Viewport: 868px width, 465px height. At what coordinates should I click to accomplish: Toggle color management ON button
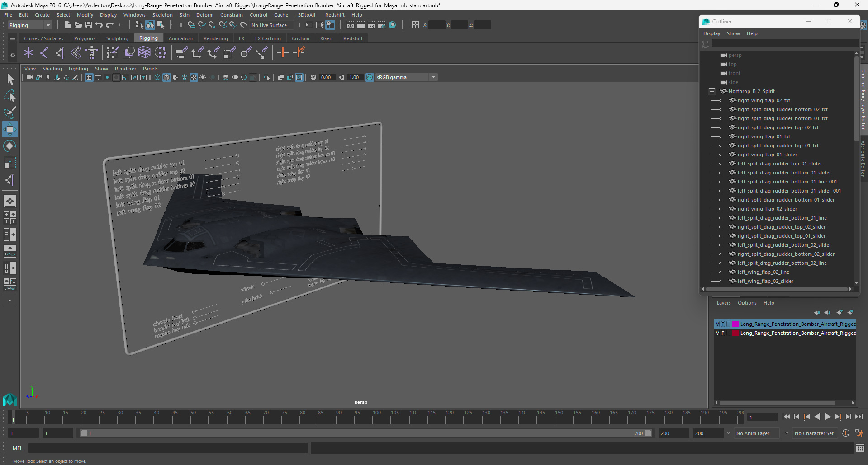[370, 77]
